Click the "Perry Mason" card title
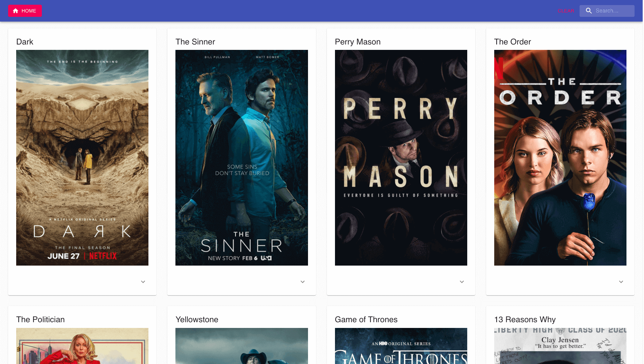 click(x=358, y=42)
